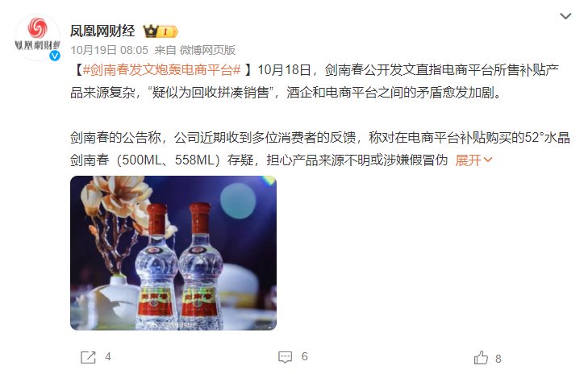Click the second paragraph about 剑南春的公告
The image size is (588, 374).
tap(320, 149)
